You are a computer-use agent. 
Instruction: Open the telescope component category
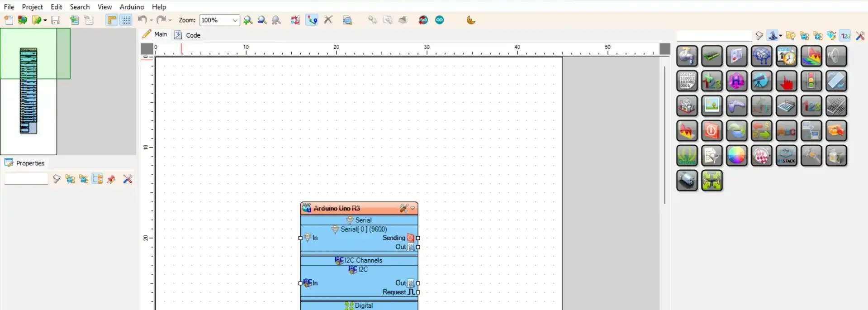pyautogui.click(x=762, y=81)
